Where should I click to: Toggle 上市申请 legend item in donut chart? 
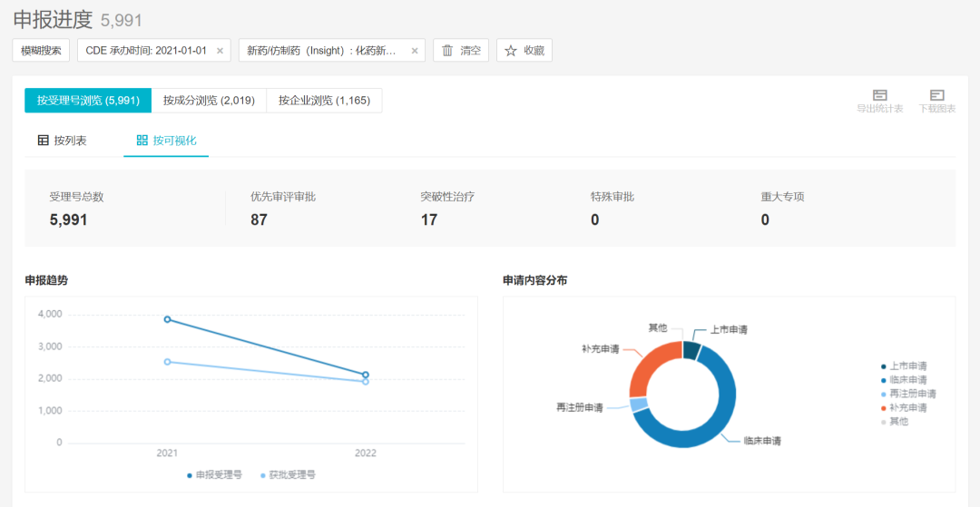click(904, 366)
